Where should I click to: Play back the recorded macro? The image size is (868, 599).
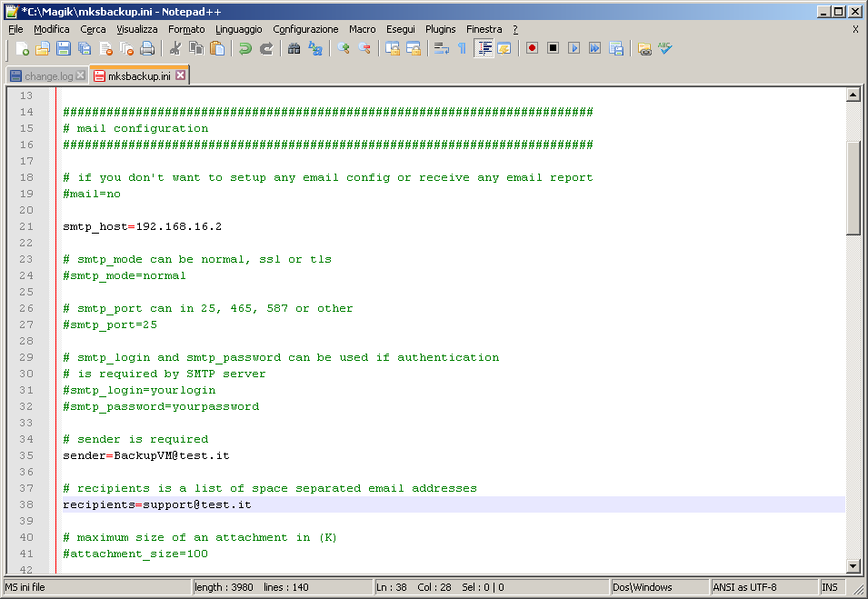(574, 49)
